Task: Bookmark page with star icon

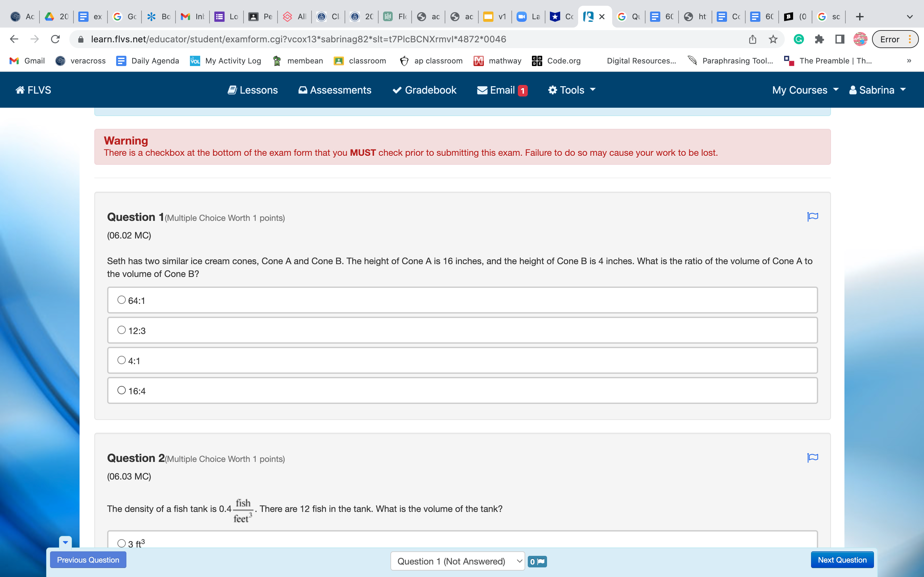Action: [773, 39]
